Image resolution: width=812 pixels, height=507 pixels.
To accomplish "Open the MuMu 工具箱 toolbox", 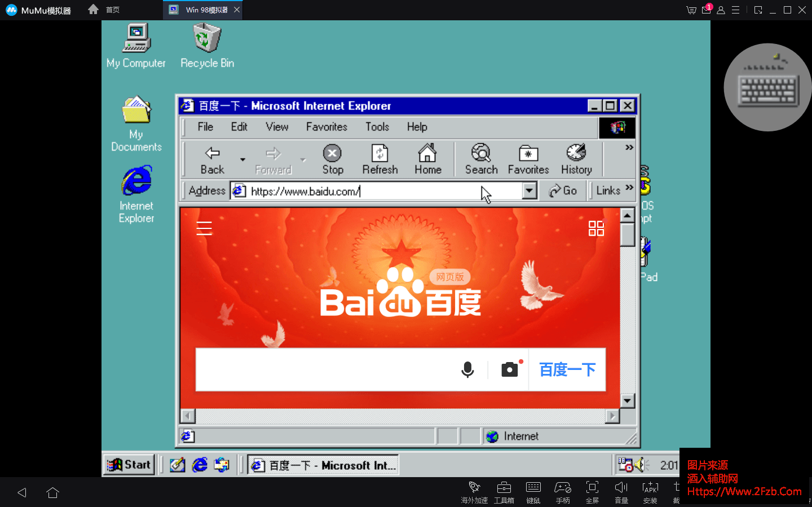I will [504, 492].
